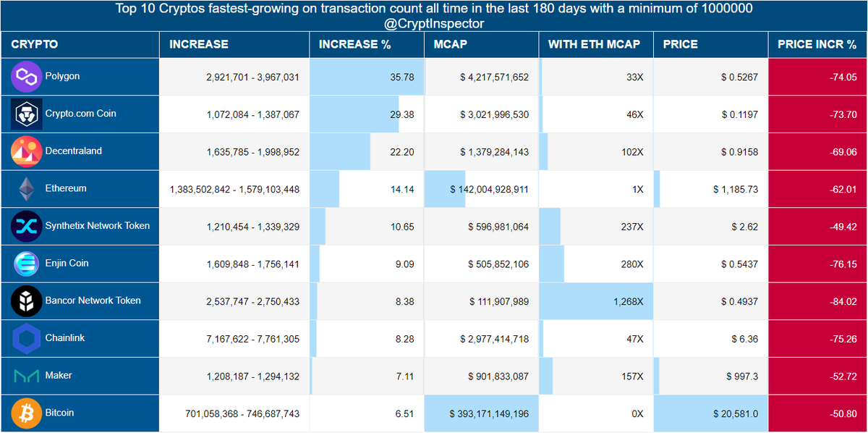
Task: Sort by the MCAP column header
Action: point(482,45)
